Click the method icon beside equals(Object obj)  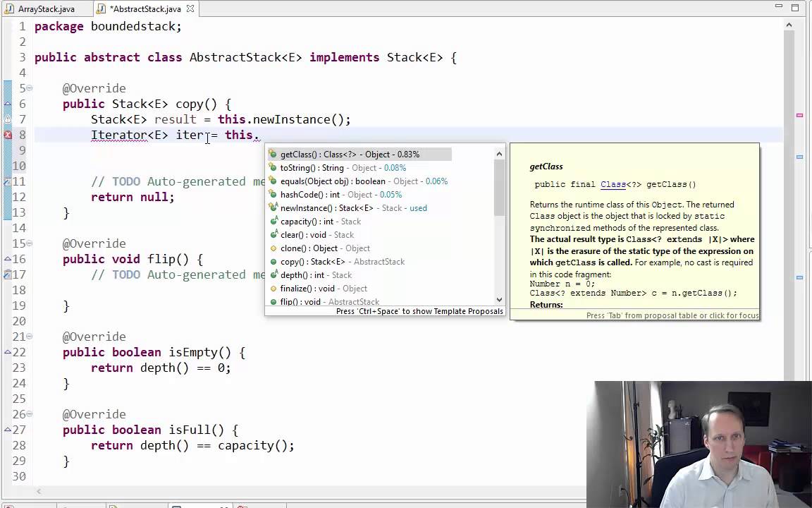[x=273, y=181]
